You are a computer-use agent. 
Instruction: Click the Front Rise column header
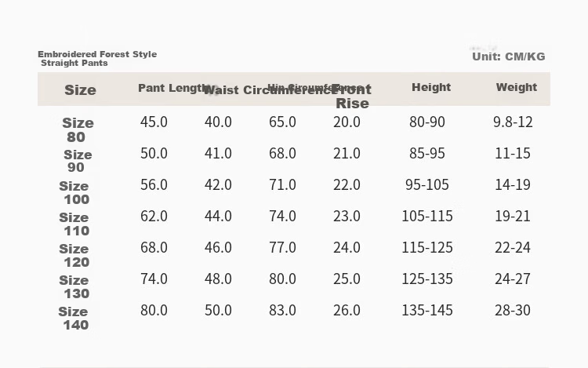352,97
